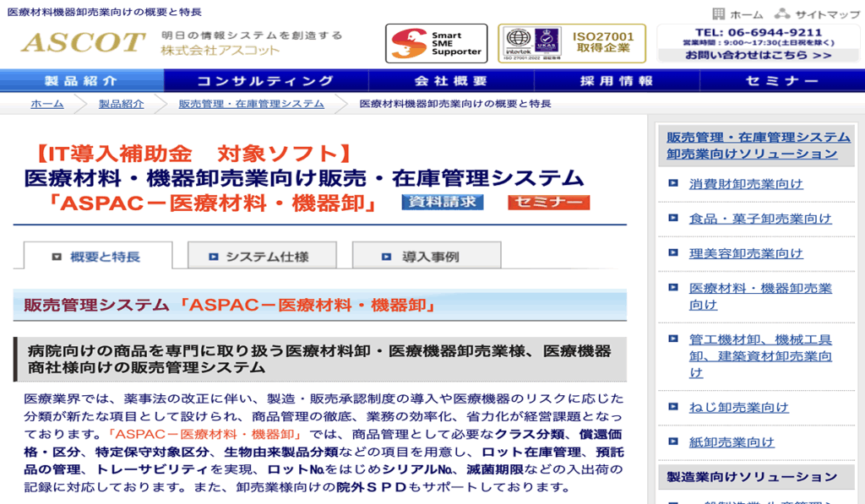The width and height of the screenshot is (865, 504).
Task: Switch to the 導入事例 tab
Action: pyautogui.click(x=427, y=257)
